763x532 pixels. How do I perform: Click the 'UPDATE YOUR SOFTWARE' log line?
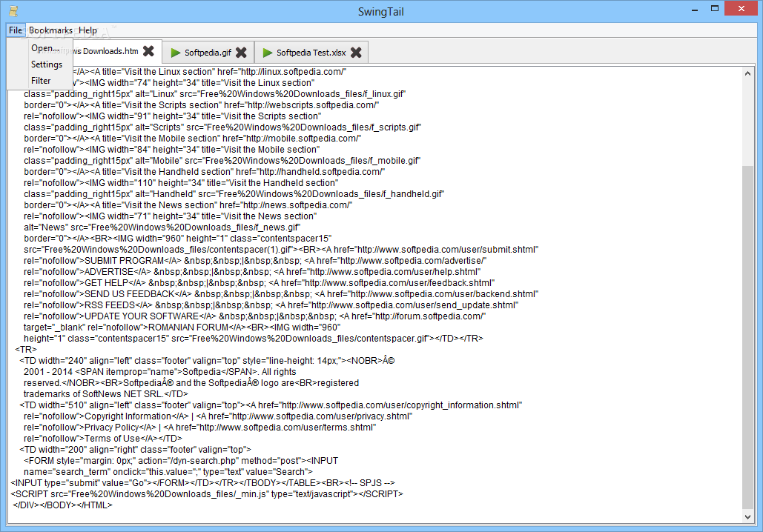[254, 316]
